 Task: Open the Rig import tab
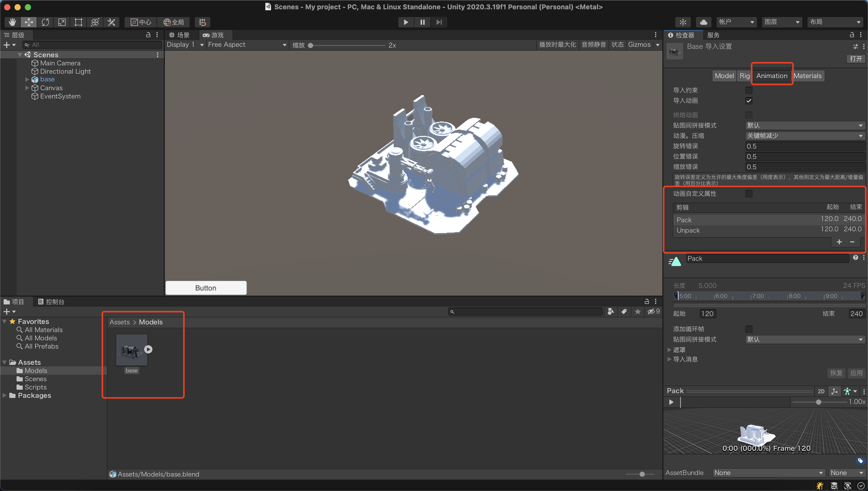click(744, 76)
